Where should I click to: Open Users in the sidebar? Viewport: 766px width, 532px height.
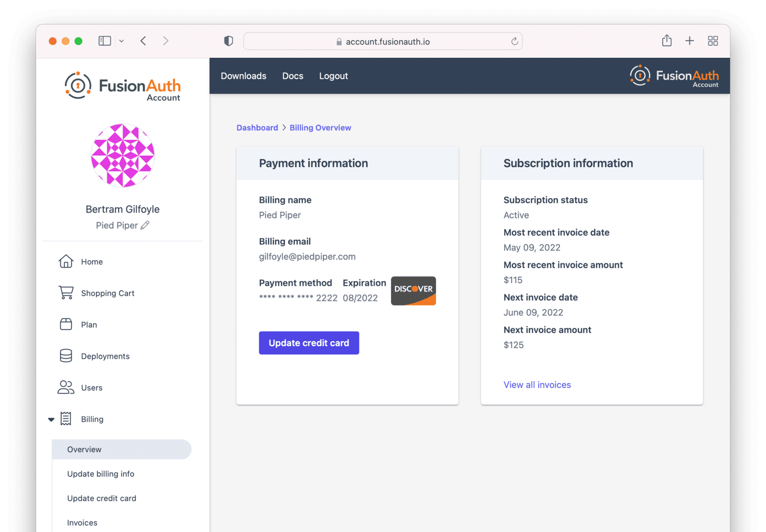pos(92,388)
